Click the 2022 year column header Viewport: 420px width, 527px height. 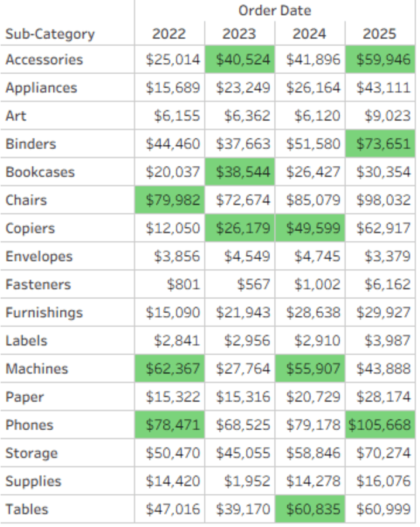click(169, 34)
